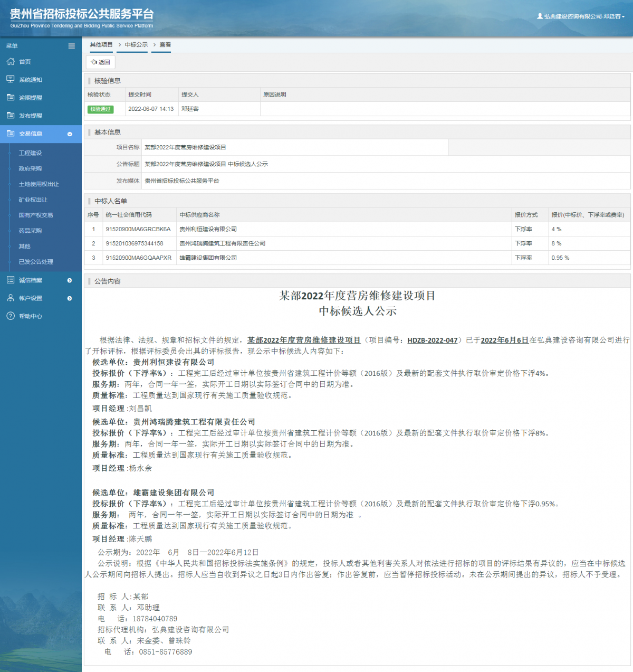Click the monitor icon beside 系统通知
The width and height of the screenshot is (633, 672).
tap(11, 79)
